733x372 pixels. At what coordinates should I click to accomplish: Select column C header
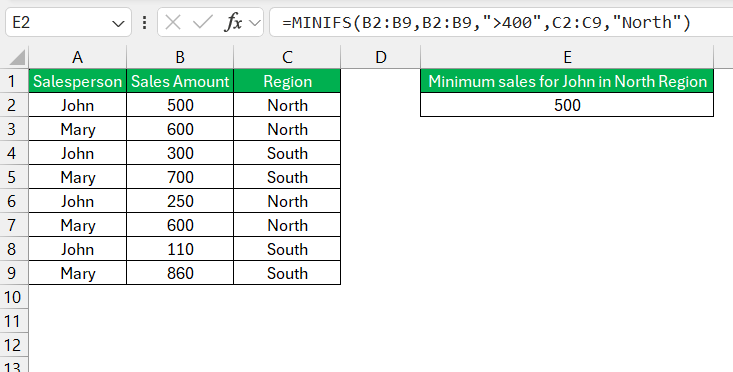(287, 57)
